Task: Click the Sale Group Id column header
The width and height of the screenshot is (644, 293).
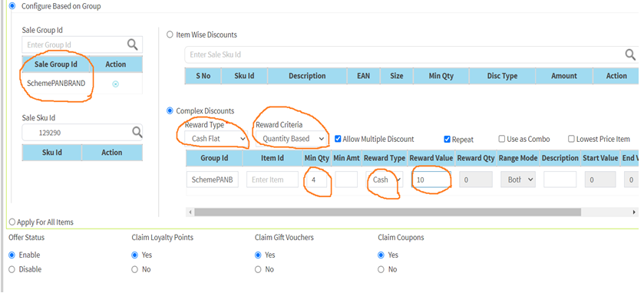Action: tap(56, 64)
